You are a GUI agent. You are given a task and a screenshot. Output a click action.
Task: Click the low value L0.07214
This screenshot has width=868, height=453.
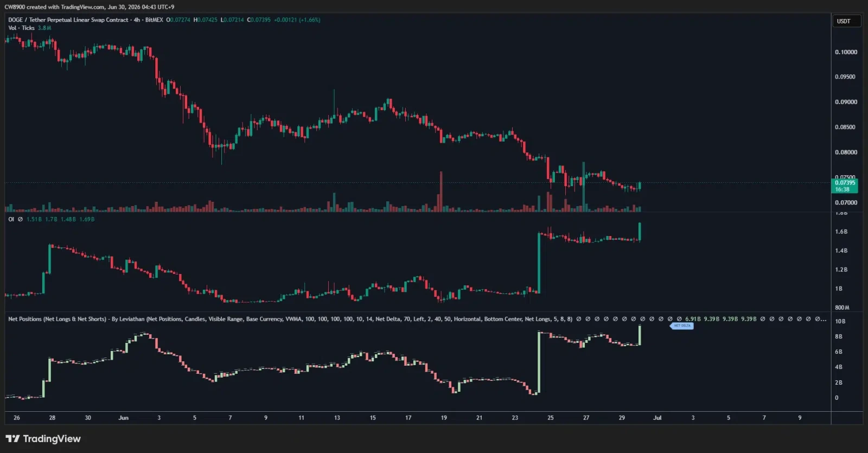tap(232, 20)
